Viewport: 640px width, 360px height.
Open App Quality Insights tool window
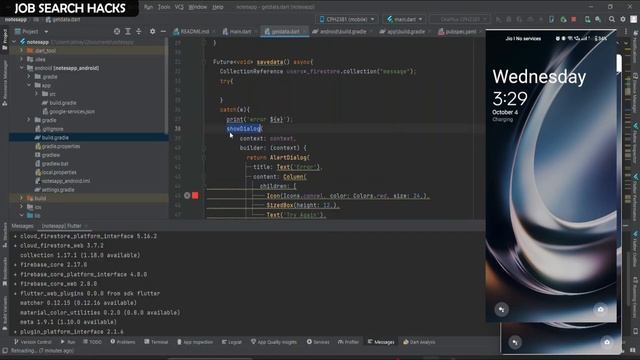click(x=273, y=342)
